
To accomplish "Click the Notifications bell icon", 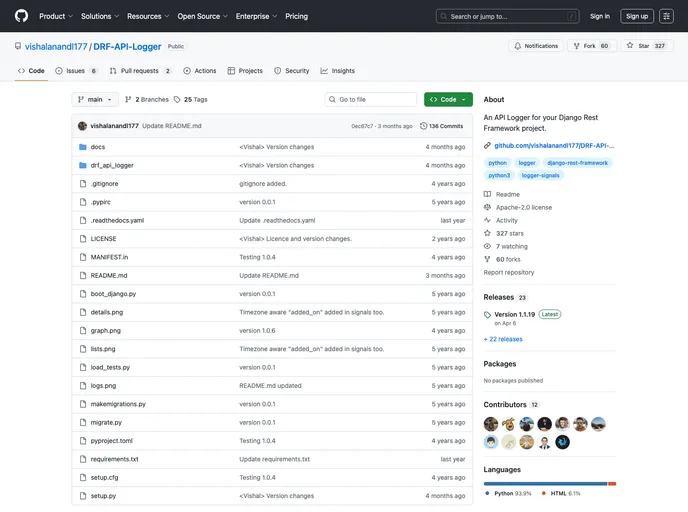I will [x=518, y=46].
